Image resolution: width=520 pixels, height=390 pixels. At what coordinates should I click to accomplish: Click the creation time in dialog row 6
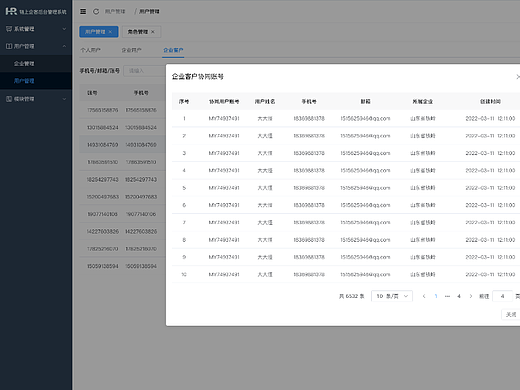[x=490, y=205]
